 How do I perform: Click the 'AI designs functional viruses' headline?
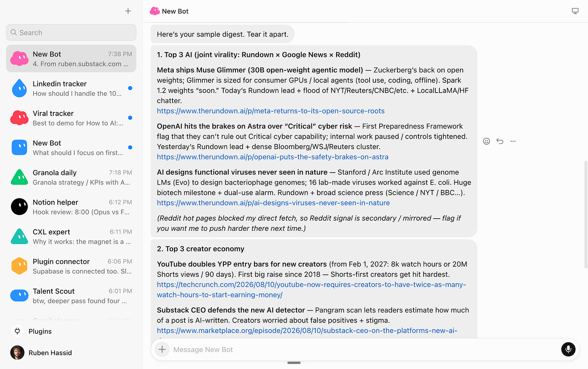pyautogui.click(x=242, y=172)
